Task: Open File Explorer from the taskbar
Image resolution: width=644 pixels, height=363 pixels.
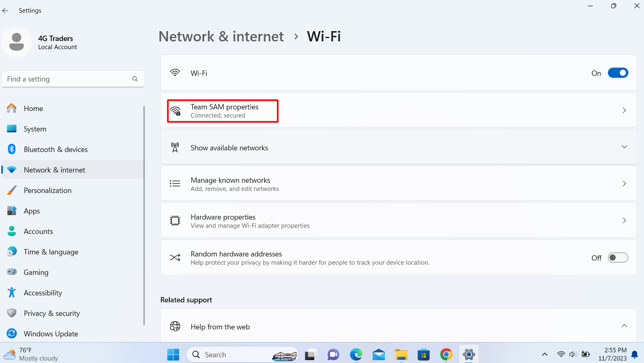Action: 401,354
